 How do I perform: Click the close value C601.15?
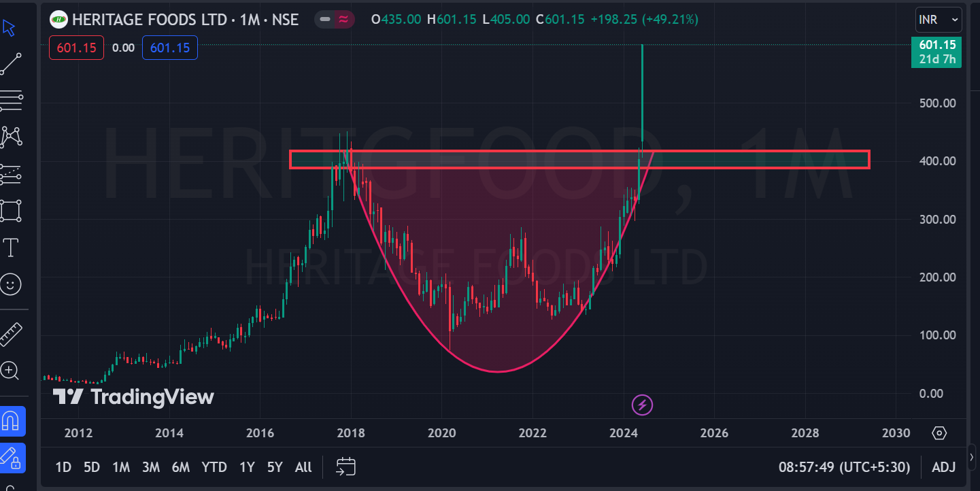pos(560,20)
